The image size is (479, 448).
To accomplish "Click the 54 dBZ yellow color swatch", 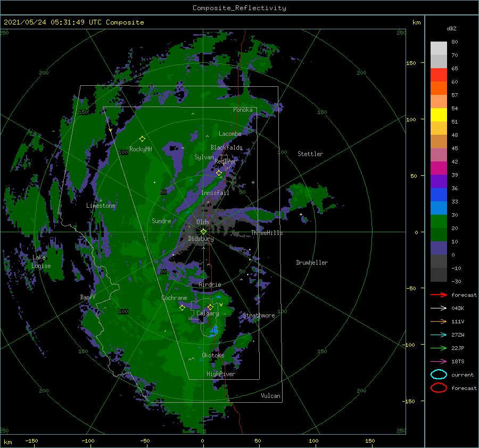I will [x=439, y=115].
